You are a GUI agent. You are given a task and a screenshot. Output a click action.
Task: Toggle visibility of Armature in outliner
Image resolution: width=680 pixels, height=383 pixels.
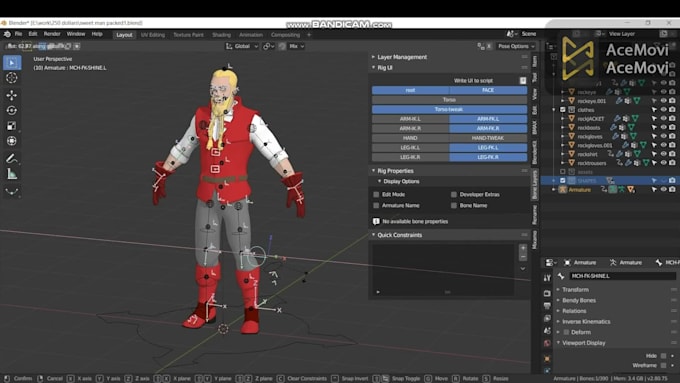pos(663,190)
